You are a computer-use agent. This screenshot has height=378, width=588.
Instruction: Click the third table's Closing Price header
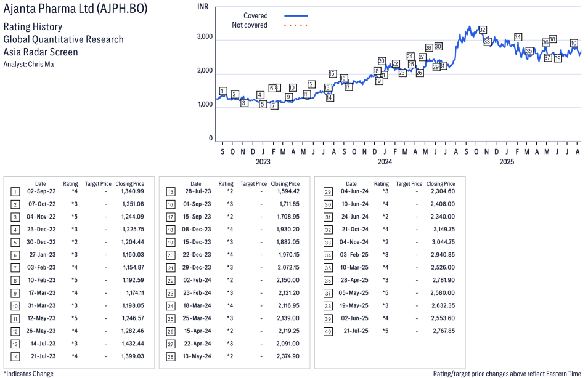tap(441, 184)
